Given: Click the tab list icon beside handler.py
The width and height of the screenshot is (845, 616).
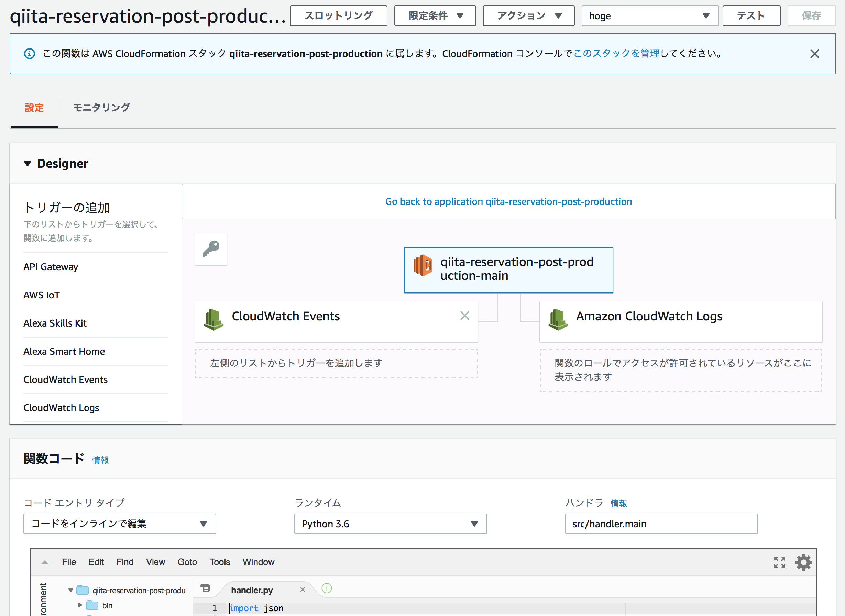Looking at the screenshot, I should [x=205, y=588].
